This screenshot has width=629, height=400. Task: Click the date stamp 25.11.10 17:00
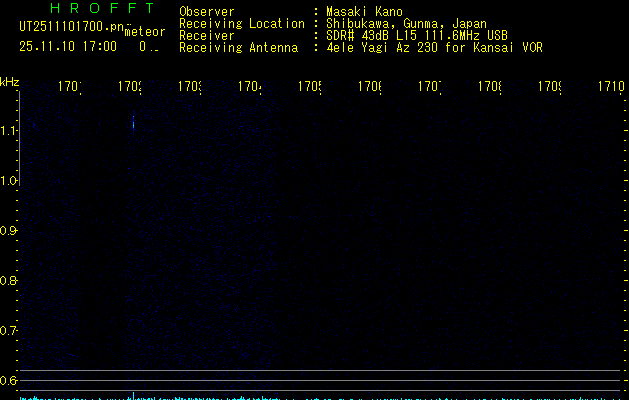(68, 47)
